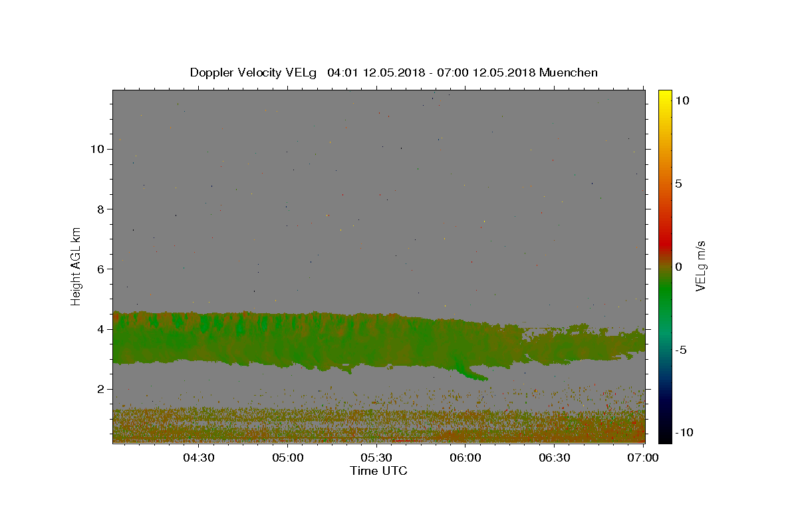Click the 07:00 time tick label
Image resolution: width=798 pixels, height=532 pixels.
coord(644,458)
